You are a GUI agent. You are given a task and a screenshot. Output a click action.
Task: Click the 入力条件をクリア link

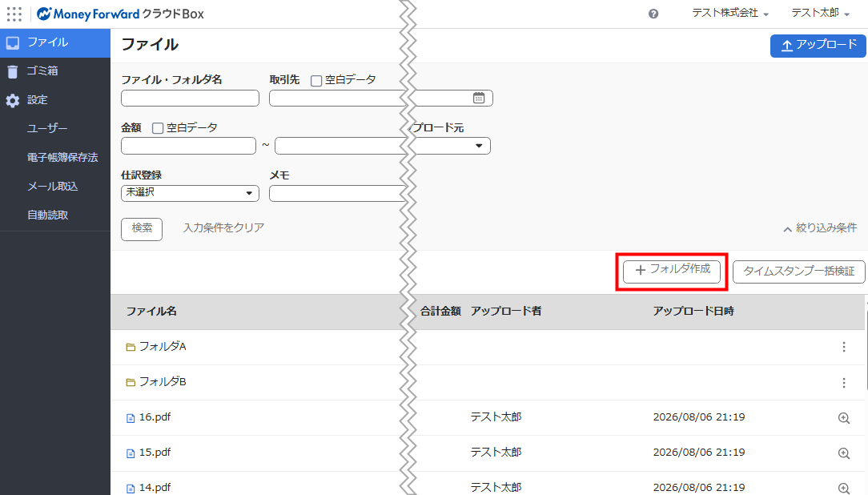coord(223,227)
